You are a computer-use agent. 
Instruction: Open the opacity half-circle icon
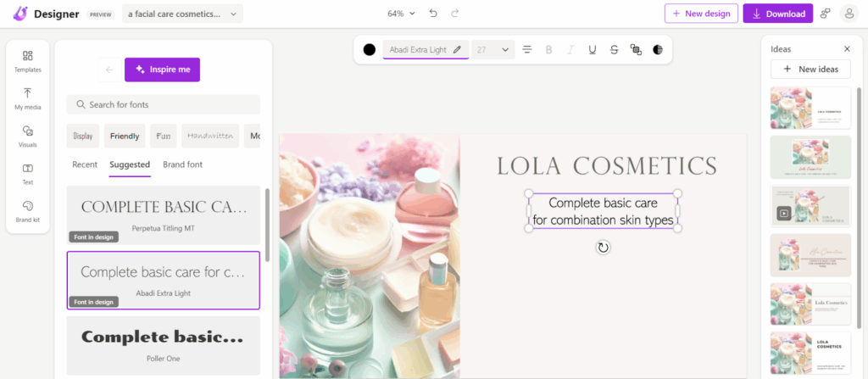pos(658,50)
